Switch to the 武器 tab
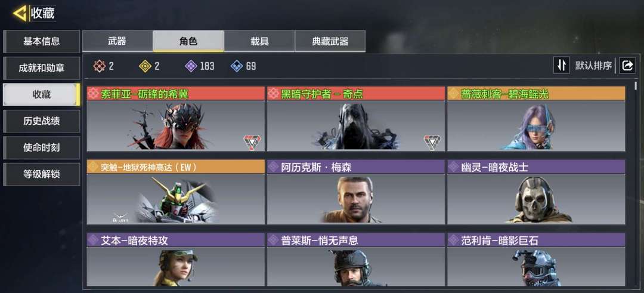Image resolution: width=644 pixels, height=293 pixels. pos(117,41)
